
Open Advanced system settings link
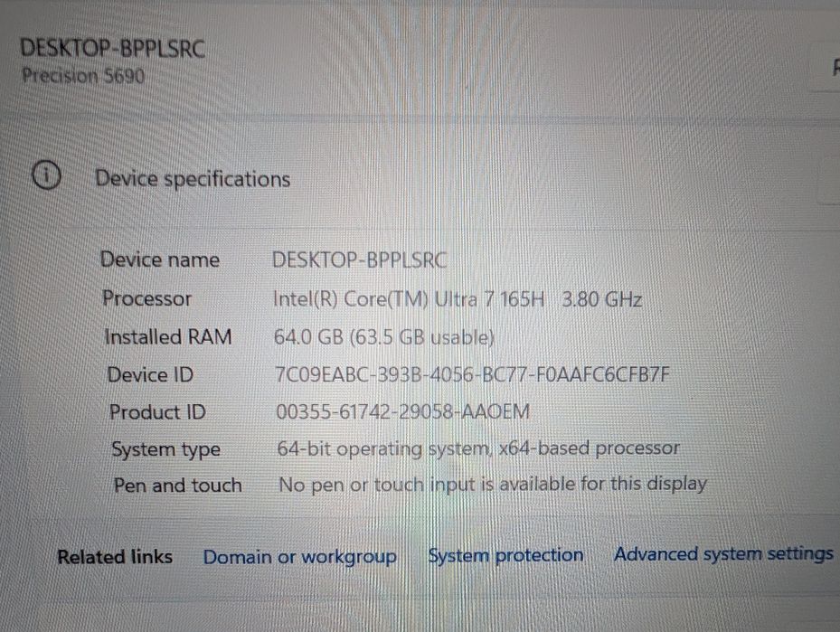pos(723,554)
